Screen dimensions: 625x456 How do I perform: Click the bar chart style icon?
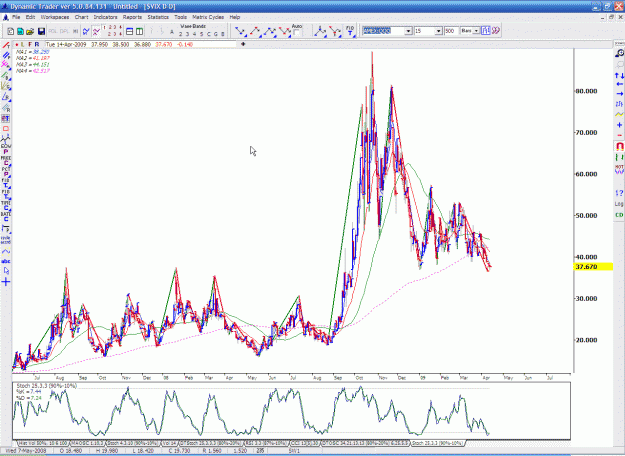[x=485, y=31]
